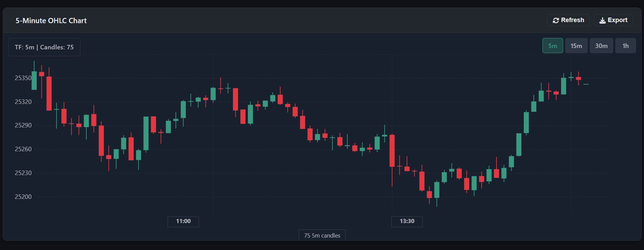The height and width of the screenshot is (250, 644).
Task: Select the last candle on the chart
Action: 587,84
